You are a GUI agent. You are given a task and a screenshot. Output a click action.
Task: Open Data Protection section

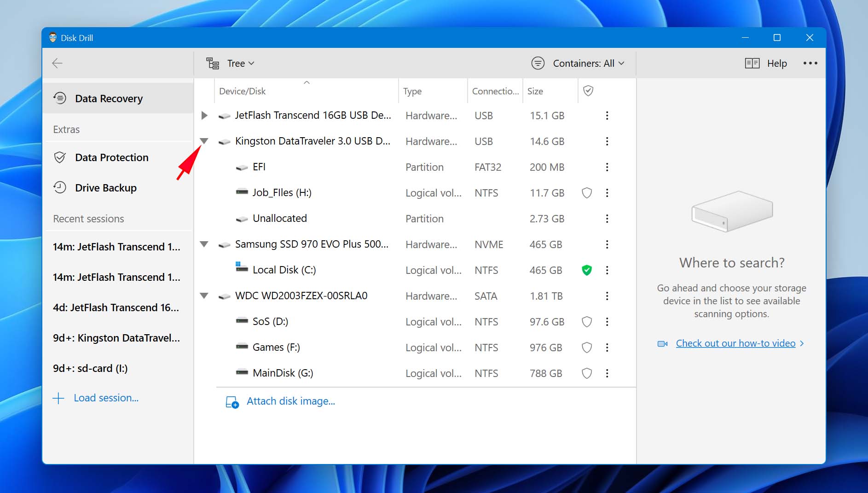click(x=118, y=157)
